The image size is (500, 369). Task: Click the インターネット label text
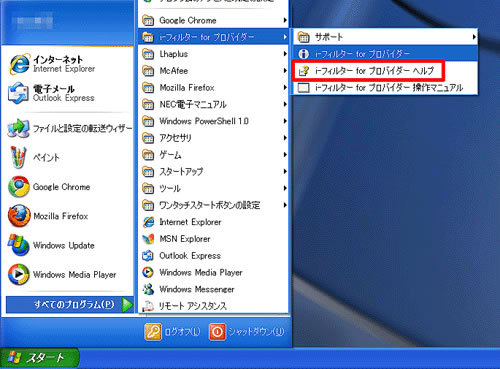tap(58, 59)
